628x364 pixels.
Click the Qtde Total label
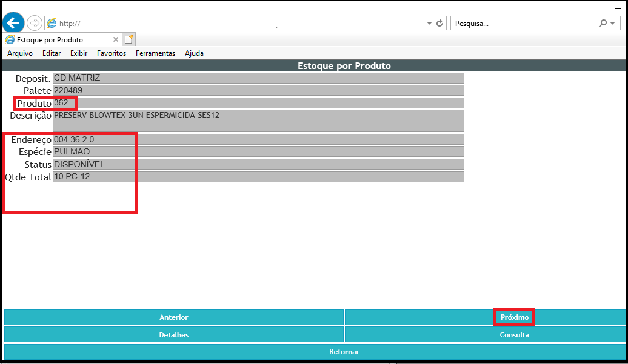point(28,177)
